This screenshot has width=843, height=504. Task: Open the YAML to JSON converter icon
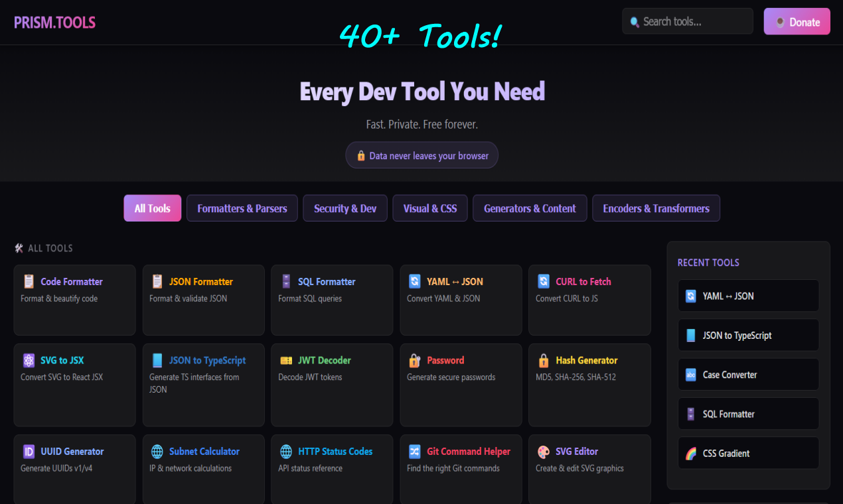414,281
